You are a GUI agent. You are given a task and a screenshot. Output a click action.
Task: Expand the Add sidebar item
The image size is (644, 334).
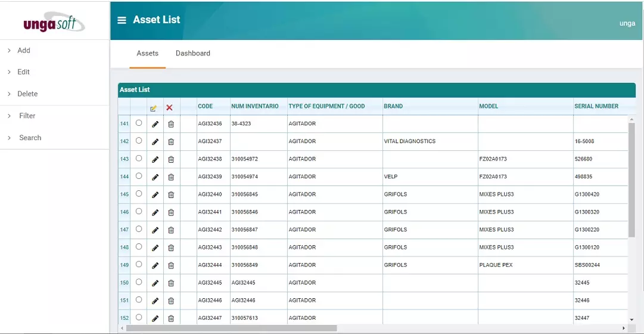[24, 51]
